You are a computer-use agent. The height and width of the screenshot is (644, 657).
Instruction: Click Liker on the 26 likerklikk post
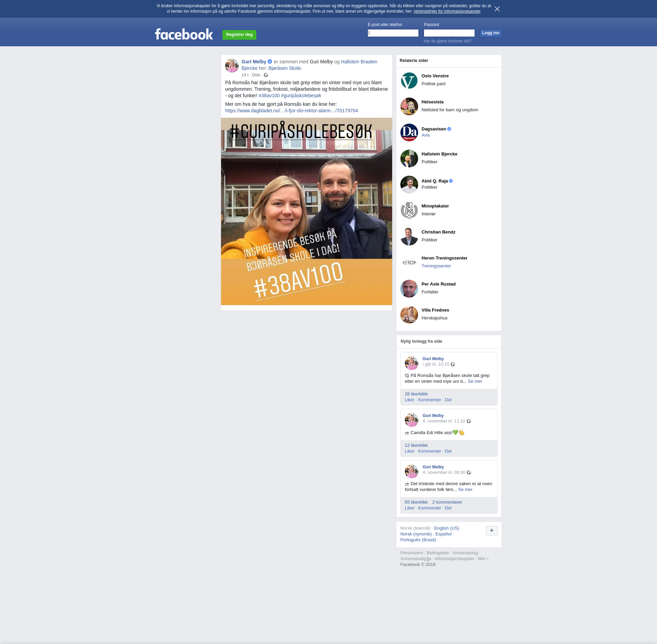point(410,400)
